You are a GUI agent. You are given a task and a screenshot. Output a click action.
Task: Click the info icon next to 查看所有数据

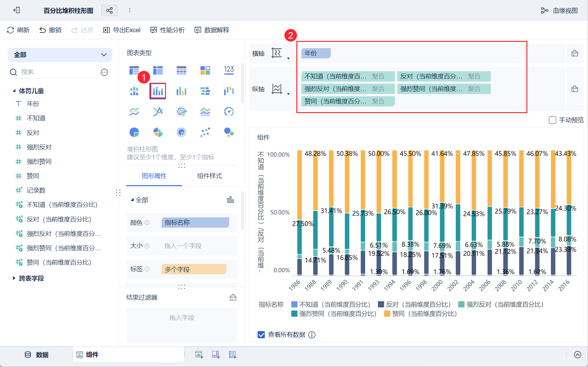pyautogui.click(x=312, y=335)
